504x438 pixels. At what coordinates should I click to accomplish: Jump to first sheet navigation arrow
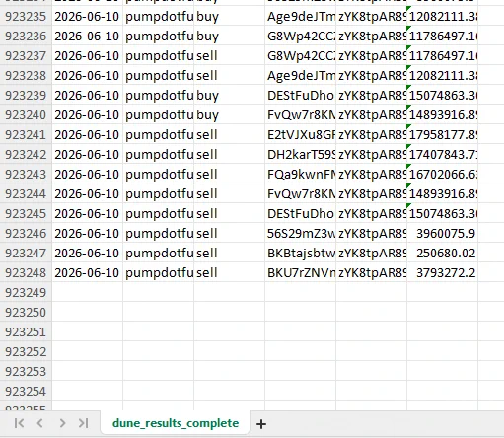[19, 423]
